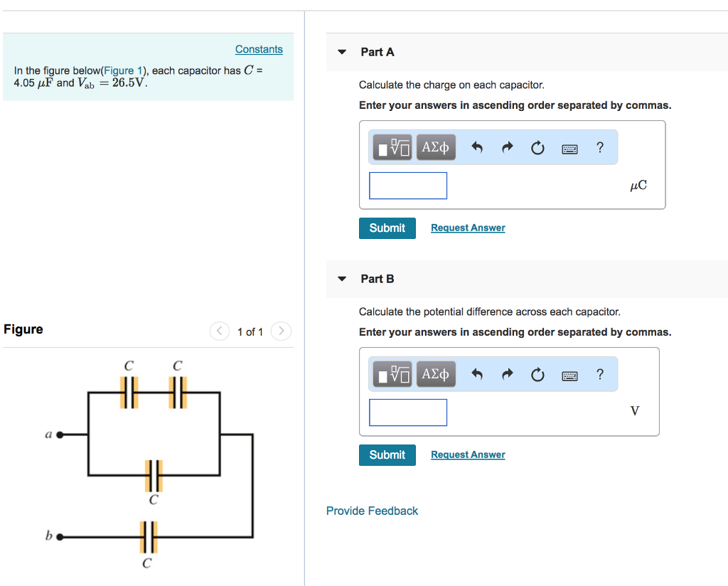Click the Provide Feedback link
This screenshot has width=728, height=586.
(x=372, y=511)
